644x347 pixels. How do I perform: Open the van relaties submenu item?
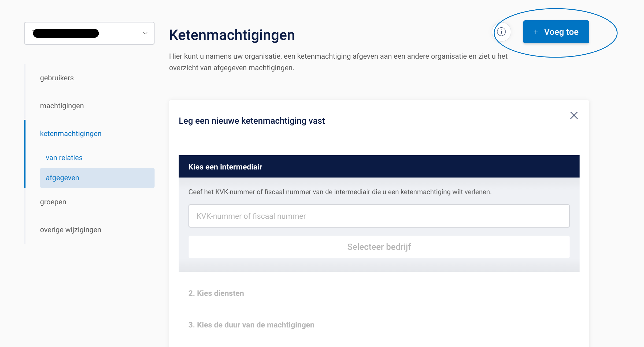coord(64,158)
